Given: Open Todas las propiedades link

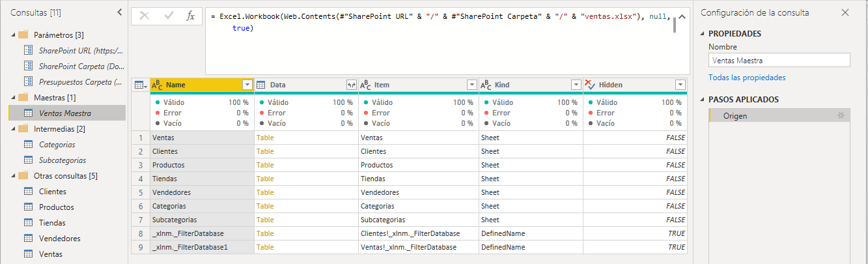Looking at the screenshot, I should (747, 78).
